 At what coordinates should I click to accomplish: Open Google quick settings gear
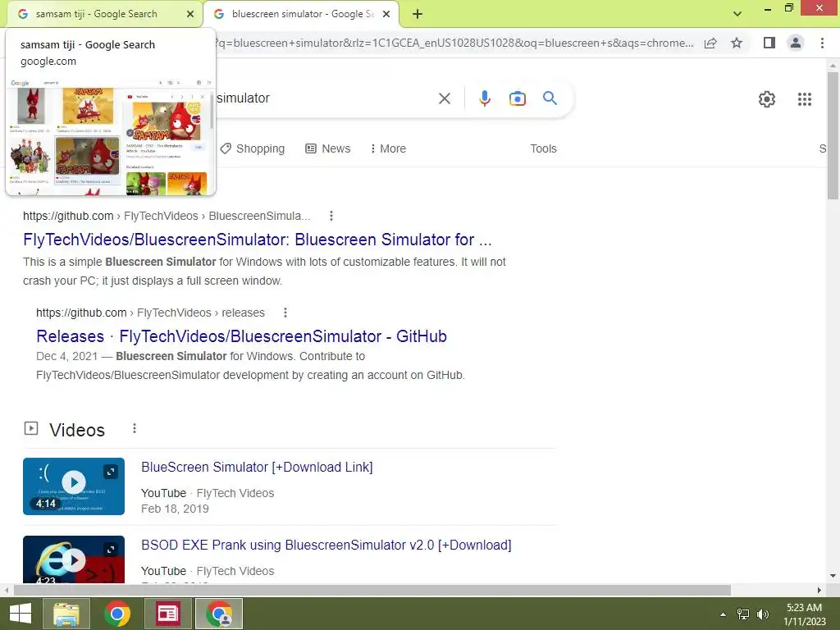point(767,99)
